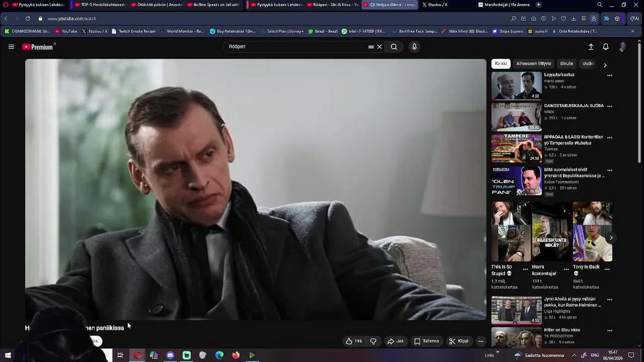Dislike the video with thumbs down
This screenshot has height=362, width=644.
pyautogui.click(x=373, y=341)
